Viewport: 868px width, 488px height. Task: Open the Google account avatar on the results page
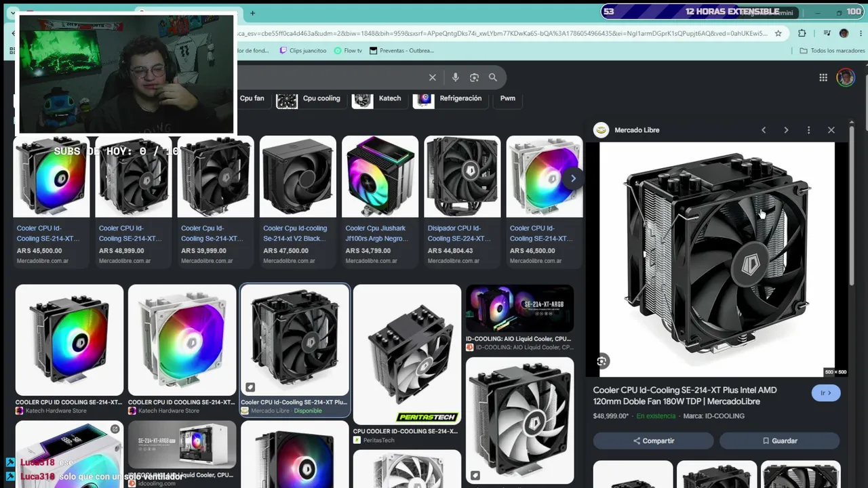[845, 77]
